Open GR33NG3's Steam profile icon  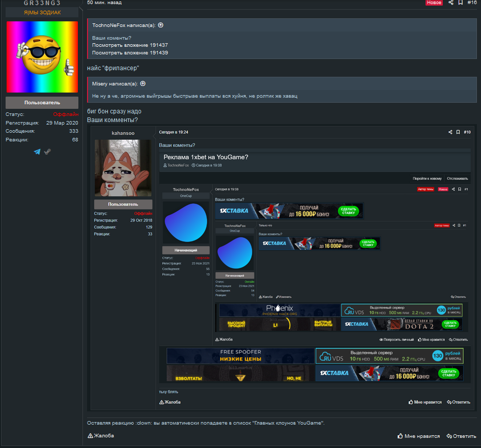click(47, 152)
